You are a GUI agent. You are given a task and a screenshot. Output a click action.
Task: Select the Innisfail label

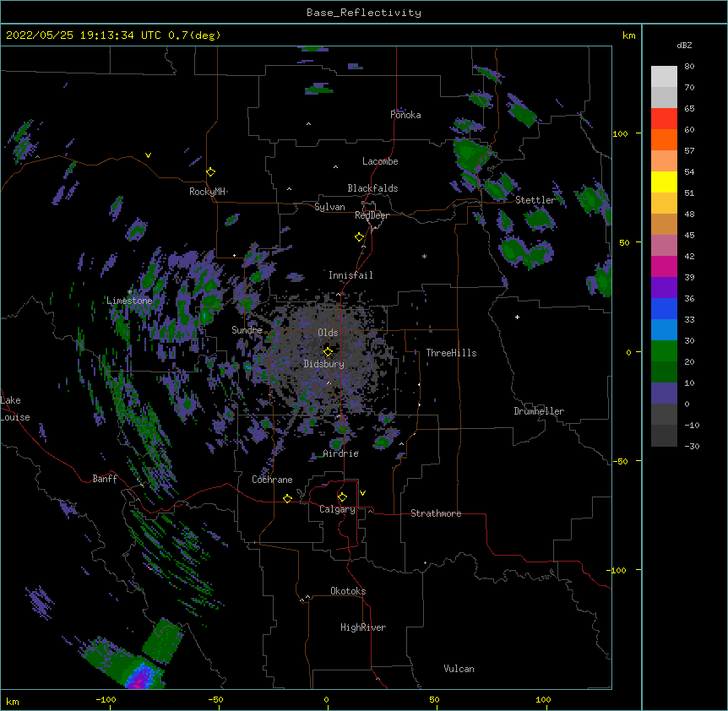coord(350,275)
